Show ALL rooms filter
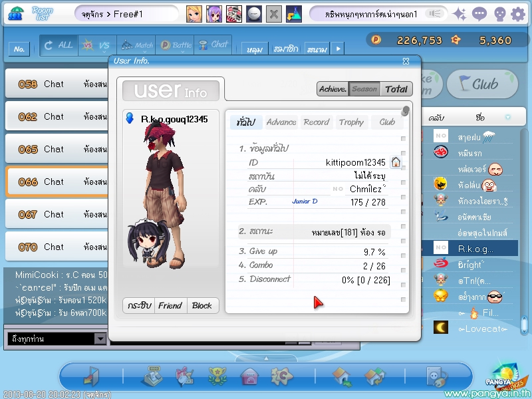The width and height of the screenshot is (532, 399). 59,45
